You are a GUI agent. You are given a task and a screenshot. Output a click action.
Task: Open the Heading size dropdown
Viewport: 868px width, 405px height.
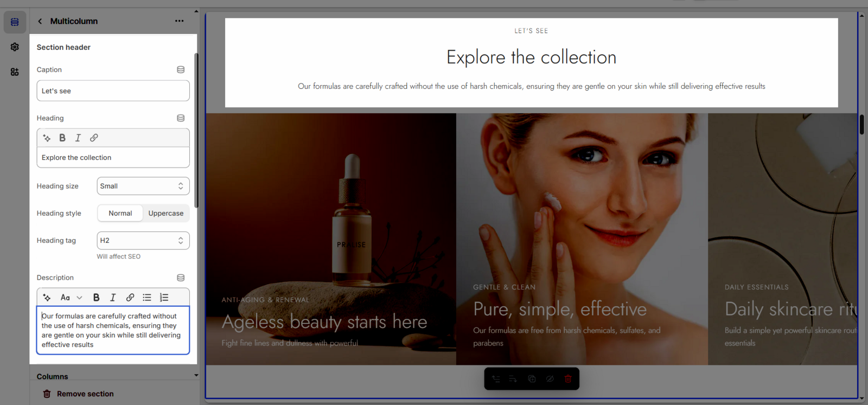tap(143, 186)
